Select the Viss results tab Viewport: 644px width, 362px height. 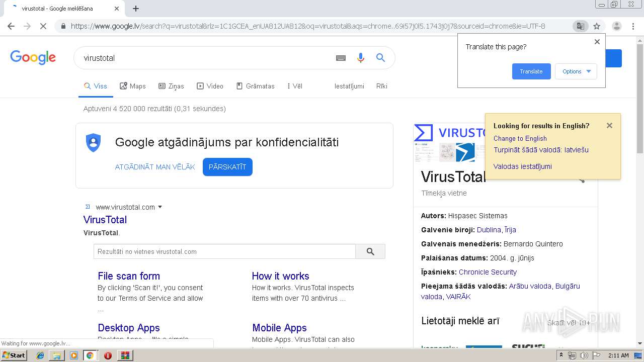(96, 86)
